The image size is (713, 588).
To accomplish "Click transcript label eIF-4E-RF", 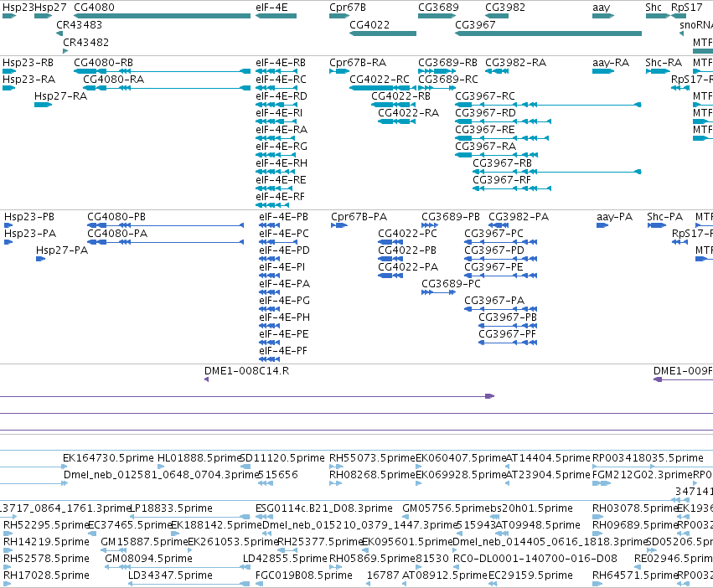I will click(280, 197).
